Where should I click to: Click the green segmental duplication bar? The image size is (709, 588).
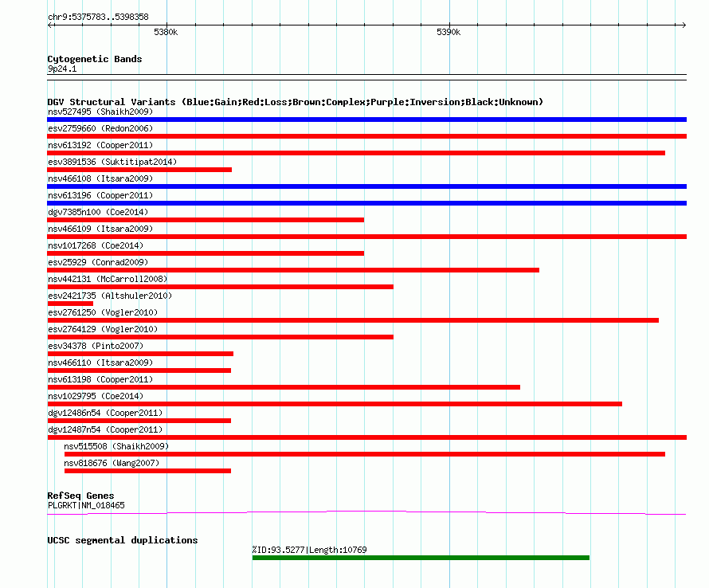point(421,558)
